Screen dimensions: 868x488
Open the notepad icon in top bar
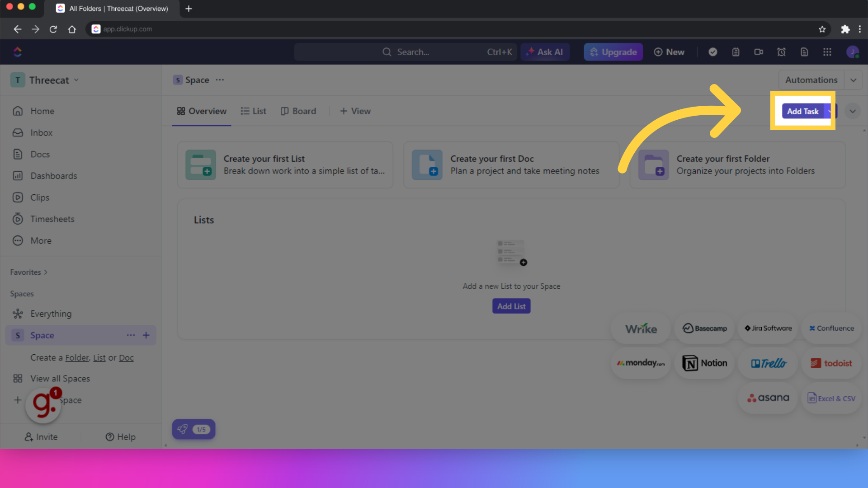click(x=736, y=52)
